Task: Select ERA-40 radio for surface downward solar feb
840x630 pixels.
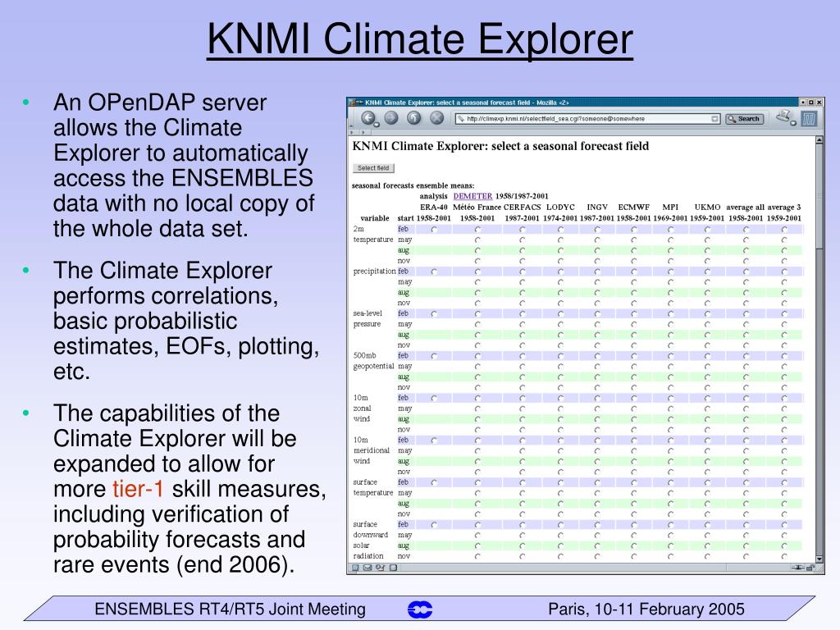Action: click(435, 525)
